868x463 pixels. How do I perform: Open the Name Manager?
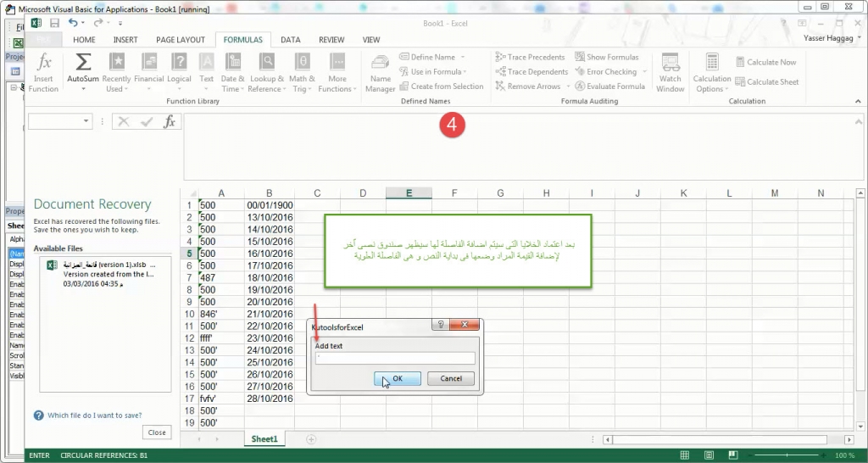tap(381, 73)
